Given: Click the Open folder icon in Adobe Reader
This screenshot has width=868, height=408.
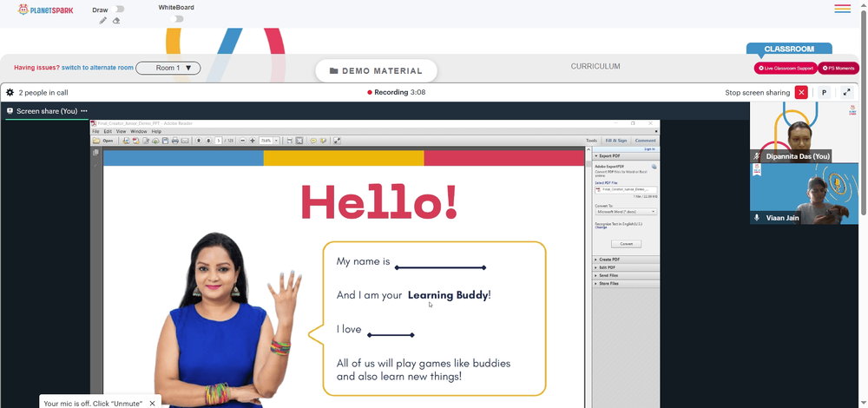Looking at the screenshot, I should click(x=96, y=141).
